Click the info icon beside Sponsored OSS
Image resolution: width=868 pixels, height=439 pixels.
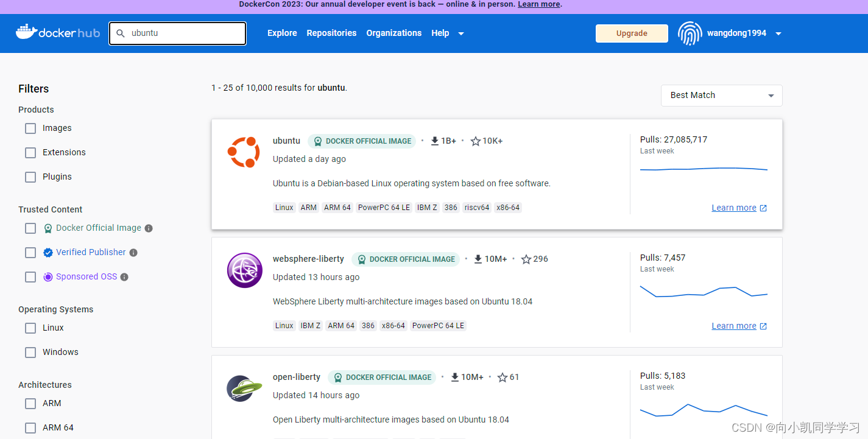(x=124, y=277)
